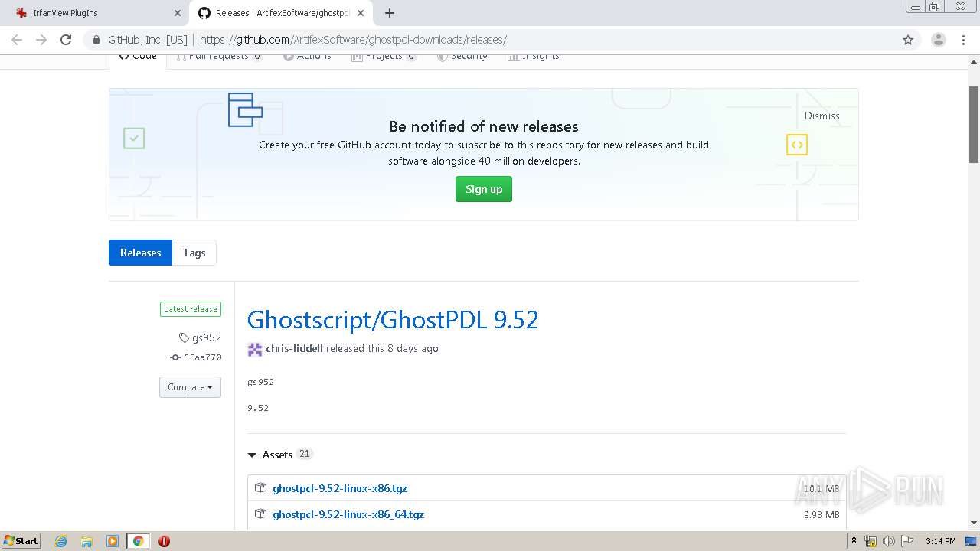Reload the page with the refresh icon

(66, 40)
